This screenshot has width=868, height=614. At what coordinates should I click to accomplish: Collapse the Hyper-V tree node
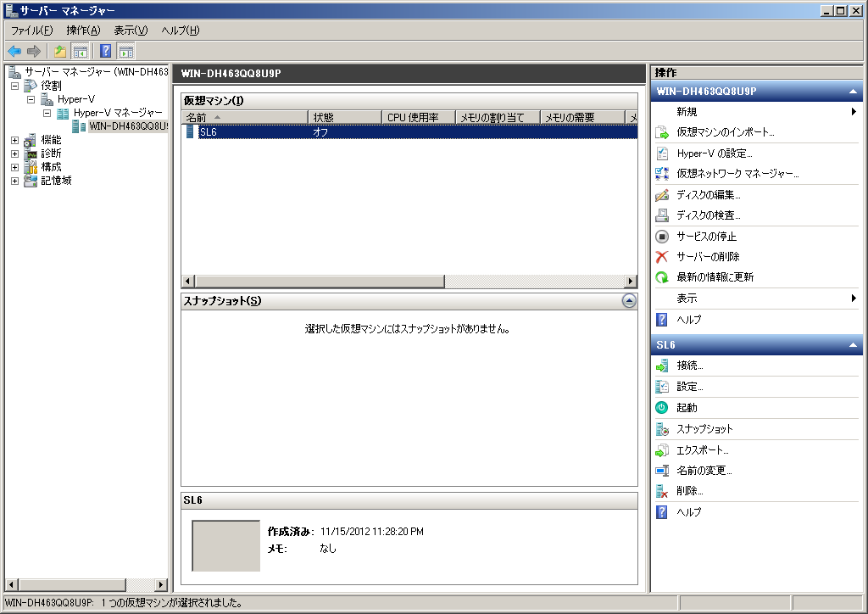click(31, 99)
